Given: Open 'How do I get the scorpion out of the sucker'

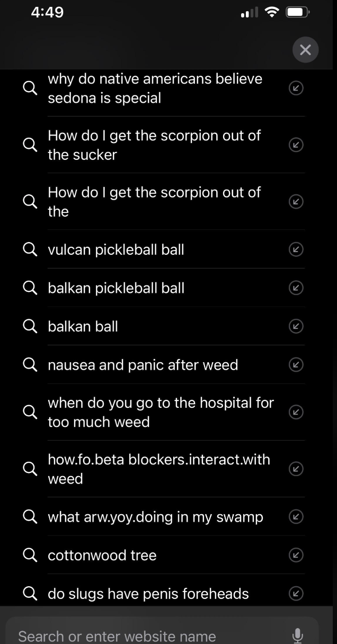Looking at the screenshot, I should click(154, 145).
